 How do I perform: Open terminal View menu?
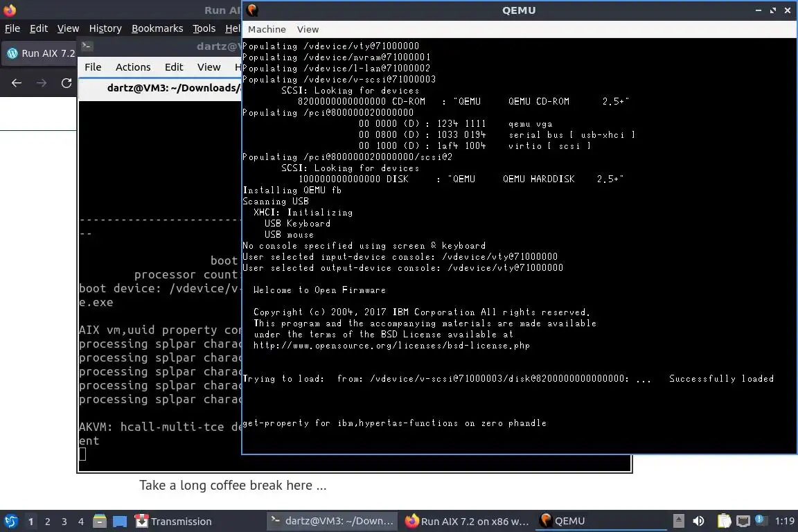point(209,67)
